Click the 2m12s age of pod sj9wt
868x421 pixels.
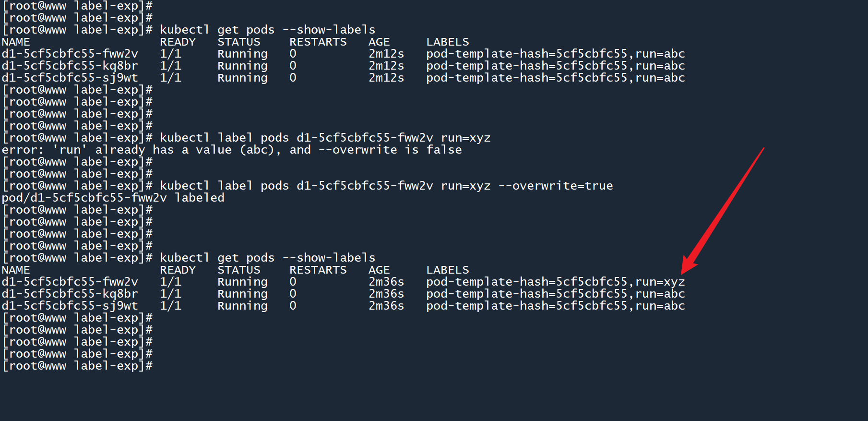tap(386, 78)
